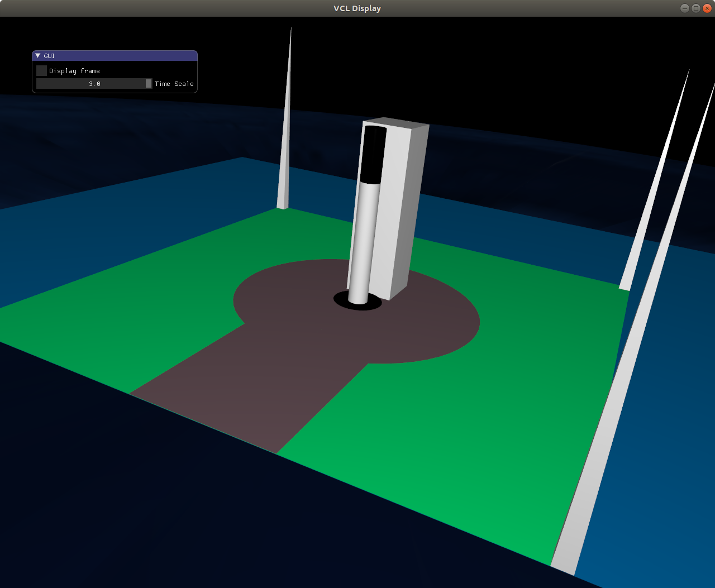
Task: Click the GUI panel title bar
Action: pos(115,56)
